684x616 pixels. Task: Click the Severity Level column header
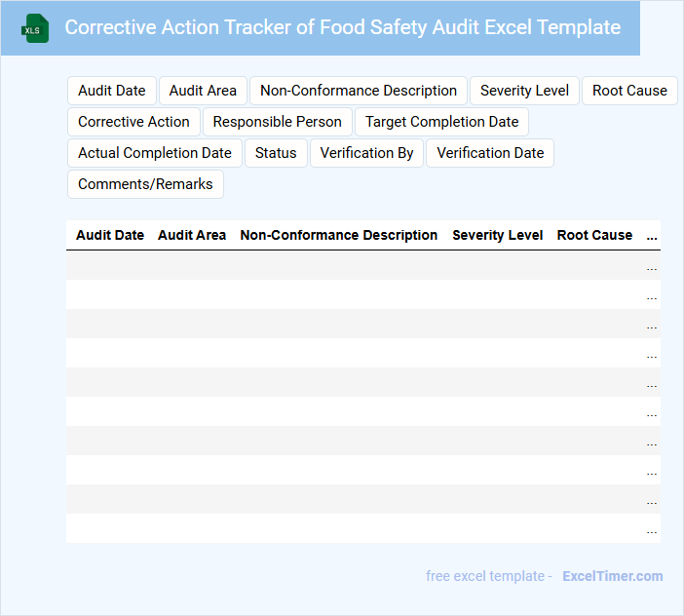498,235
